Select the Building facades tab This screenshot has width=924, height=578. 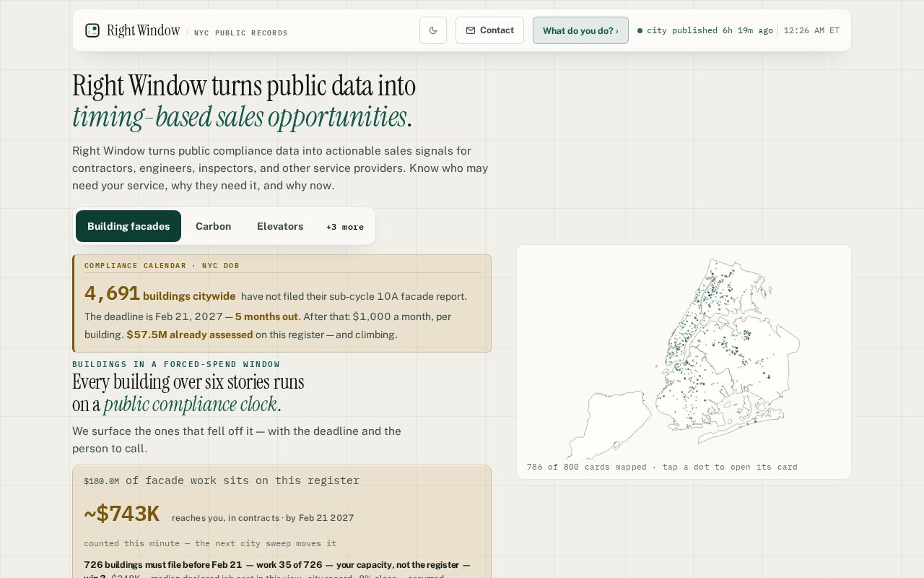click(128, 226)
